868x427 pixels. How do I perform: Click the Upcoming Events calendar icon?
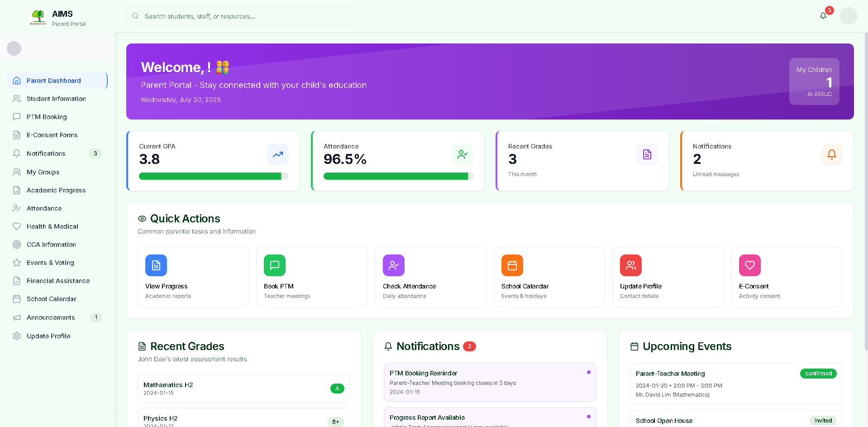tap(634, 346)
